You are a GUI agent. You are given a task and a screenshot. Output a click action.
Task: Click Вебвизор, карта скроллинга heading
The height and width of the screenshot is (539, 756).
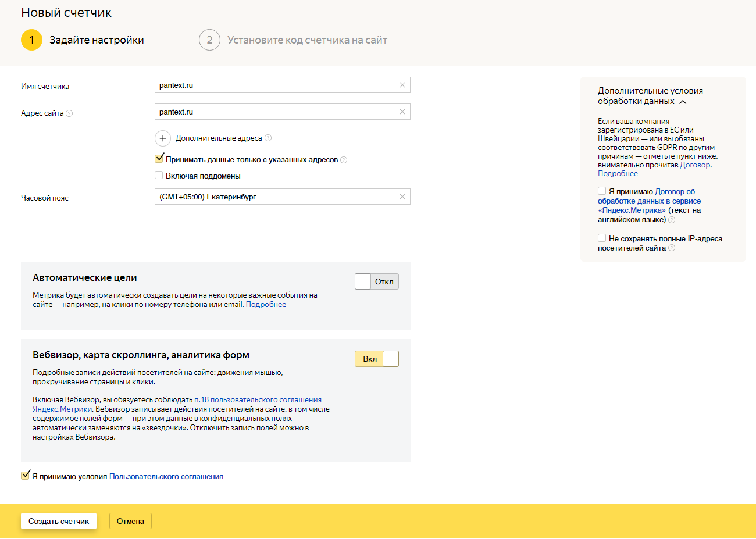tap(141, 355)
